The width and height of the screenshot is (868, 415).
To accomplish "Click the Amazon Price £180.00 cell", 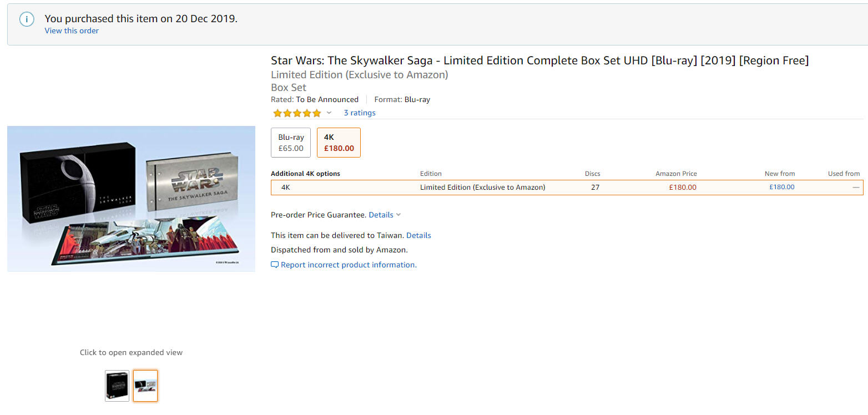I will click(683, 188).
